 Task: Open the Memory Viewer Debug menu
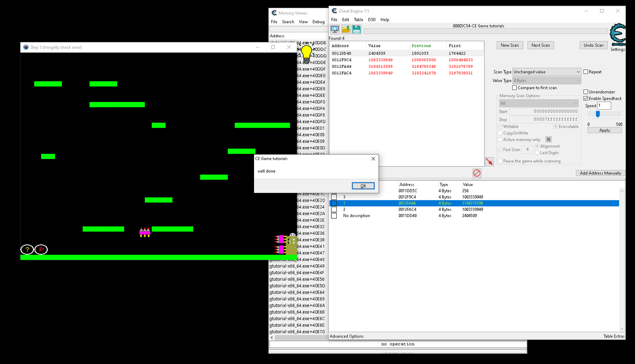click(x=318, y=22)
